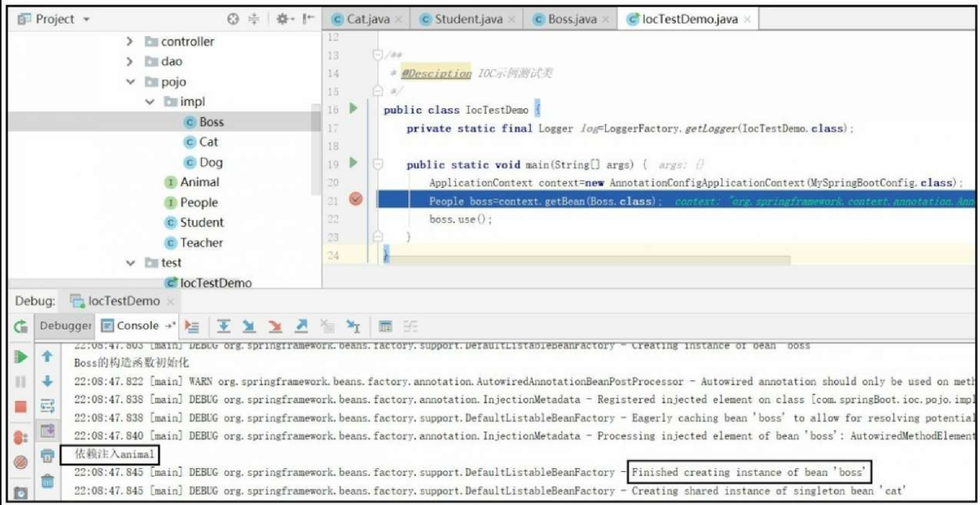Open the Console tab
Screen dimensions: 980x505
(x=137, y=326)
